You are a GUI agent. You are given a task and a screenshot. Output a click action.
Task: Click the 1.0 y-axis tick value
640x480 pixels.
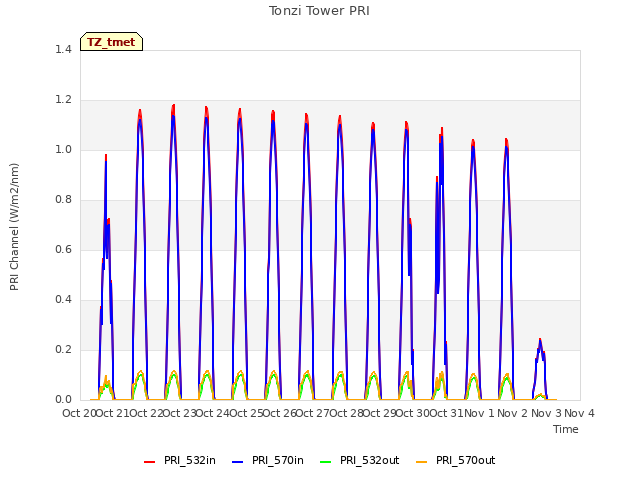coord(63,149)
